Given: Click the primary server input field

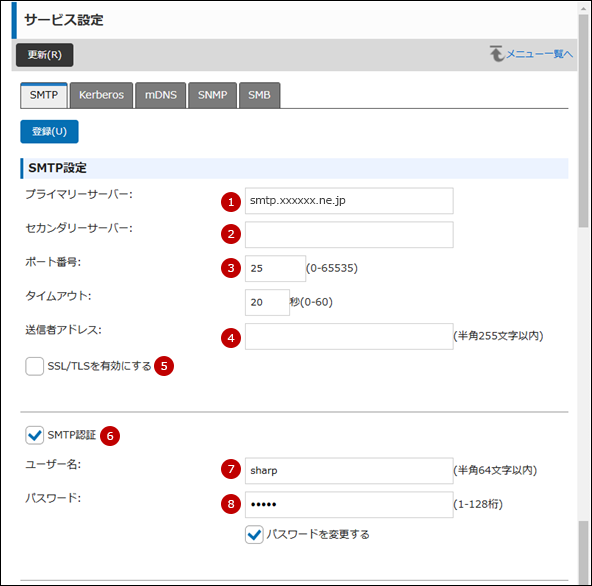Looking at the screenshot, I should click(x=349, y=201).
